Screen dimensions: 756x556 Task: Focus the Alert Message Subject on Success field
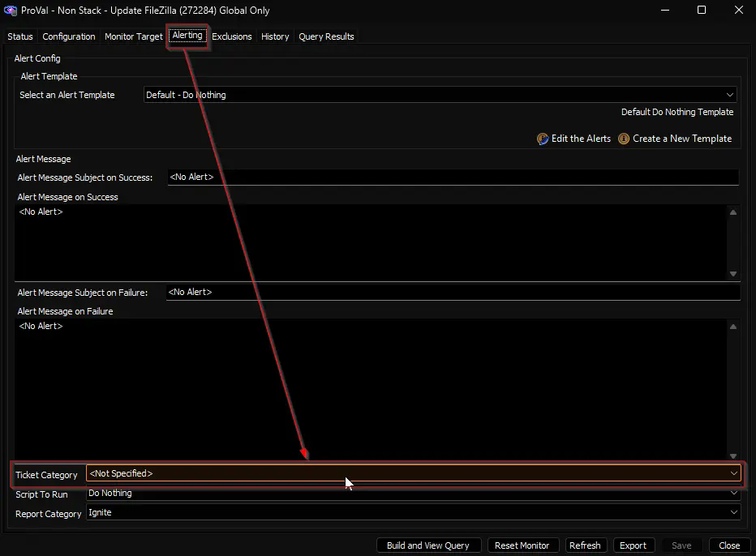[x=453, y=177]
